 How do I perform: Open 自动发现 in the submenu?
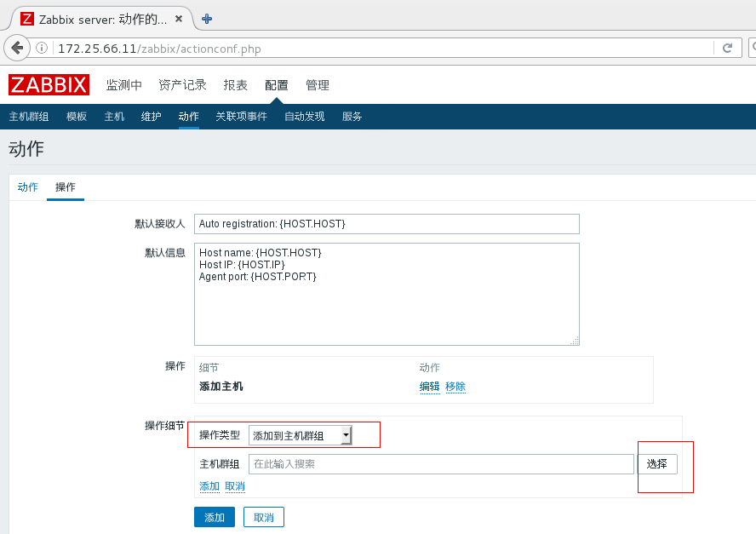(304, 117)
